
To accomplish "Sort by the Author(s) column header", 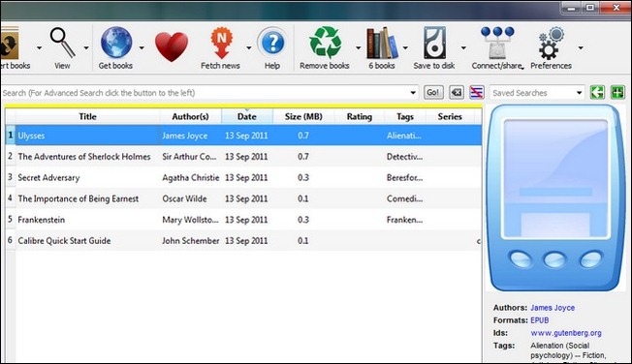I will coord(190,116).
